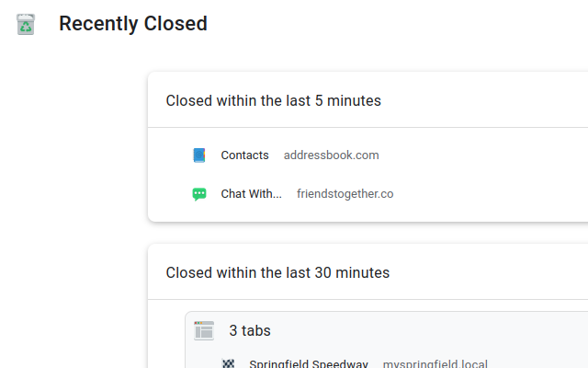588x368 pixels.
Task: Click the Contacts address book icon
Action: [199, 155]
